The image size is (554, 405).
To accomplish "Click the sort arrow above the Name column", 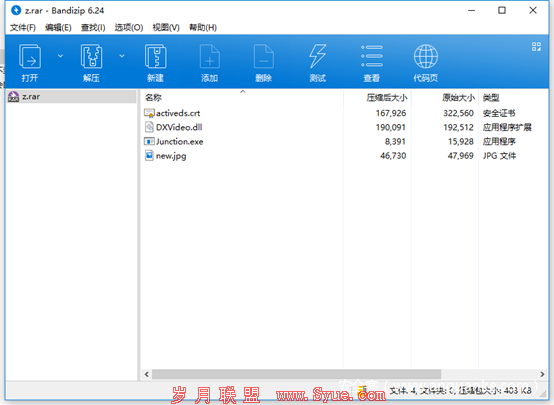I will [243, 92].
